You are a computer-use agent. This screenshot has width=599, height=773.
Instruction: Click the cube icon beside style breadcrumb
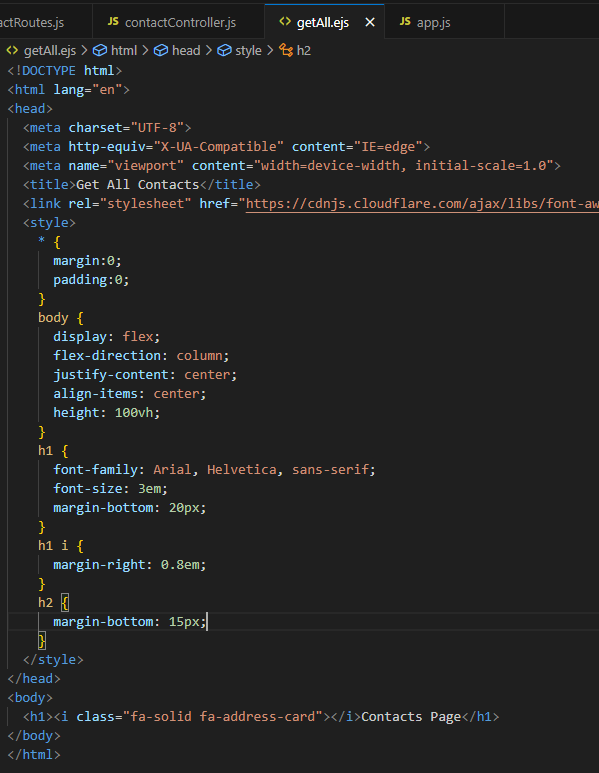click(224, 50)
